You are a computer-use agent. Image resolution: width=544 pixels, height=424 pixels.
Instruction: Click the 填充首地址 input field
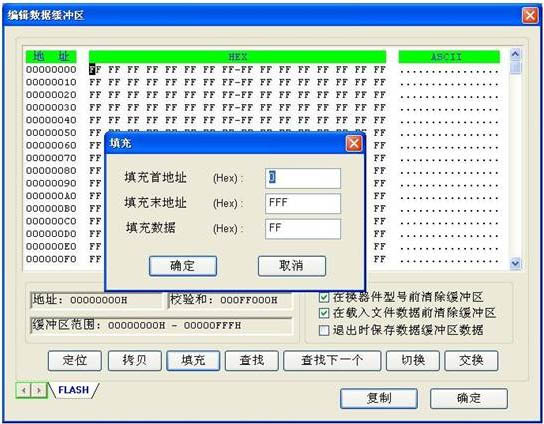point(303,178)
